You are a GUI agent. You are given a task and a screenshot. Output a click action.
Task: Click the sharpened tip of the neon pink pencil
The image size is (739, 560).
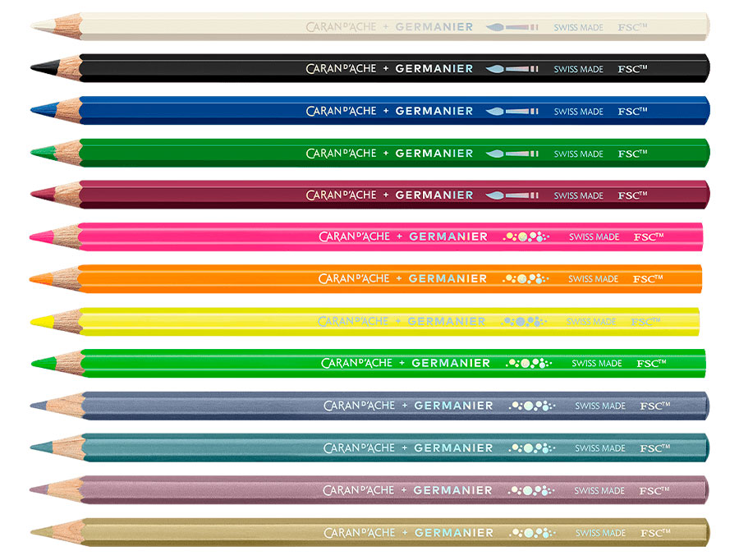[x=43, y=236]
